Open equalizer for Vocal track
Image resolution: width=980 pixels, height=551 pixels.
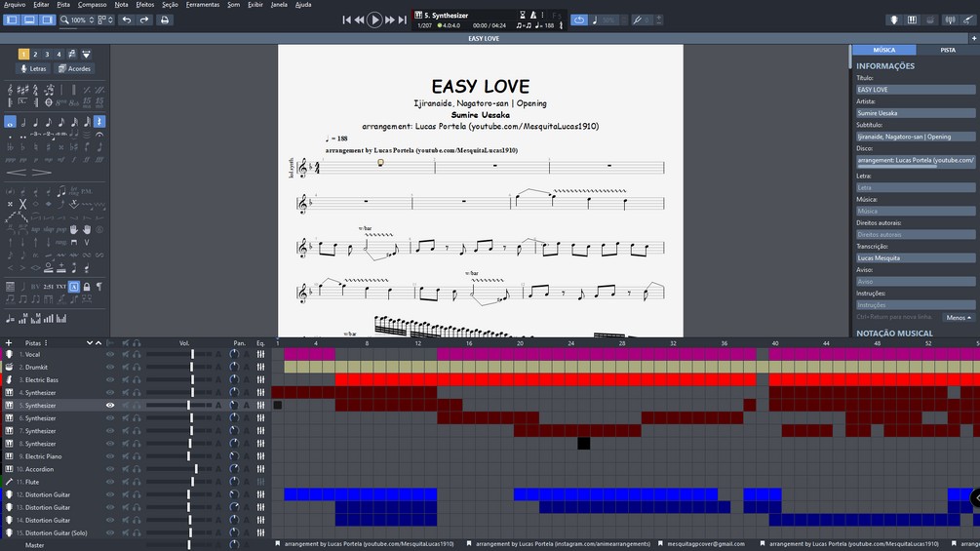260,354
